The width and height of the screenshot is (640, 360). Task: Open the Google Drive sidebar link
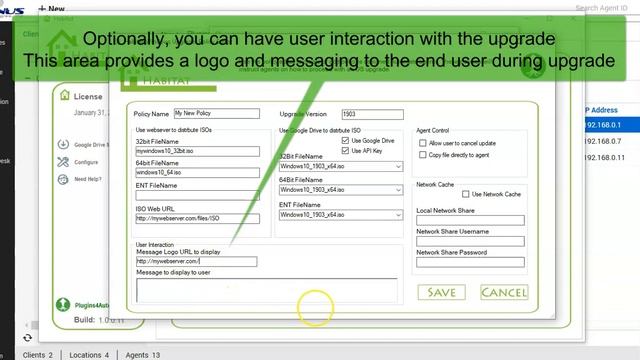click(91, 144)
